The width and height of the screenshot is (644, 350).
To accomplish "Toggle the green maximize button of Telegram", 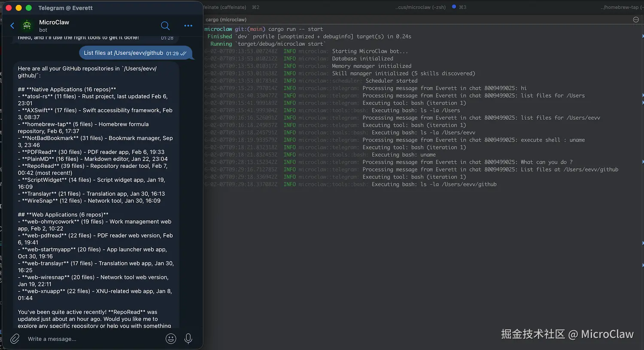I will tap(28, 8).
